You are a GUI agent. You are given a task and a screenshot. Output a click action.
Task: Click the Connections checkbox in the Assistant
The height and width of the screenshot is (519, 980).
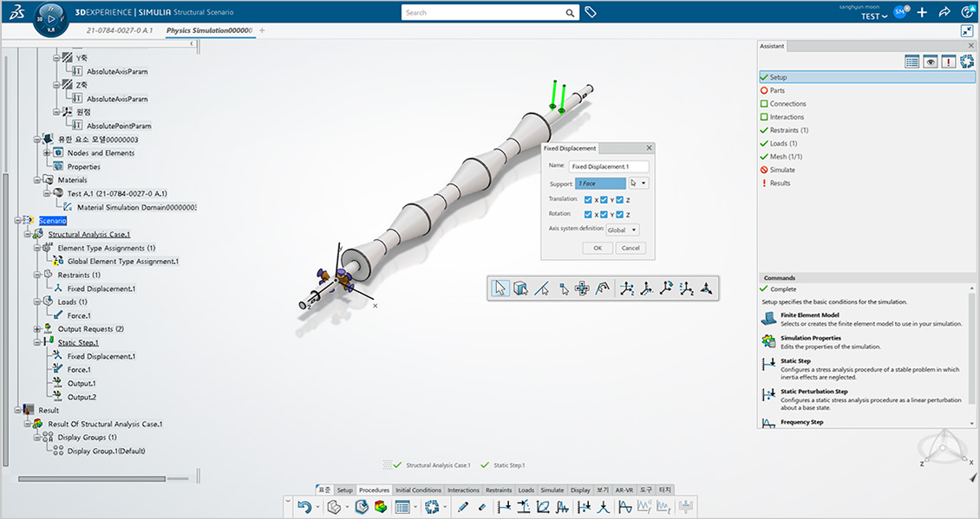(764, 104)
